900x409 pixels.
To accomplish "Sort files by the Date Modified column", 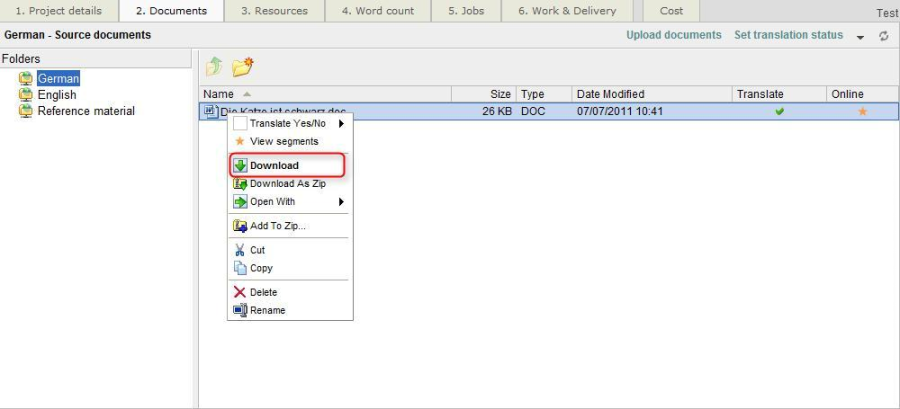I will point(610,94).
